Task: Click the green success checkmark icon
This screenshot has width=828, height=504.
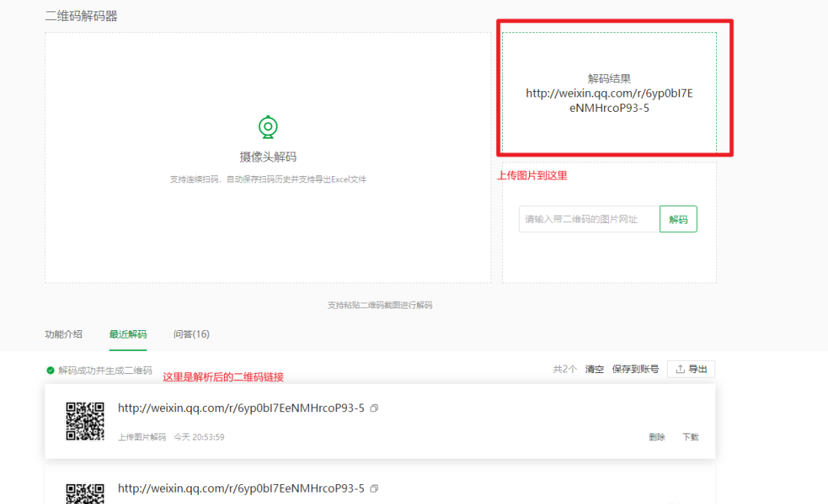Action: 51,370
